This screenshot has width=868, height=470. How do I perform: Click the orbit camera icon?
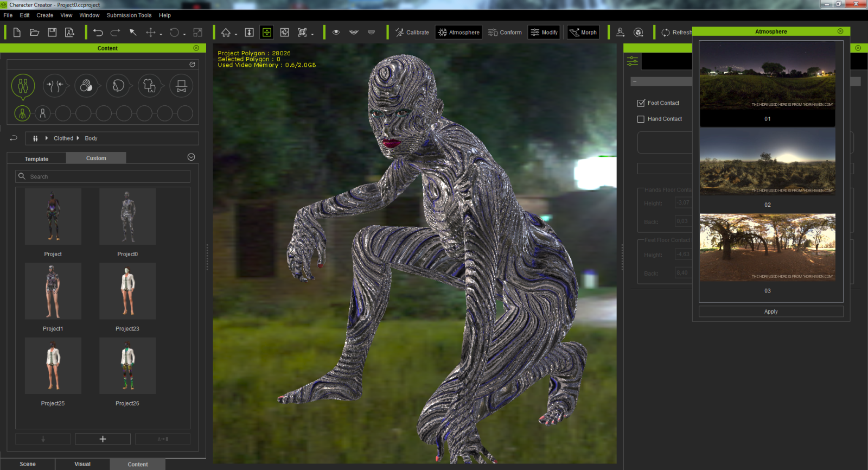(285, 33)
